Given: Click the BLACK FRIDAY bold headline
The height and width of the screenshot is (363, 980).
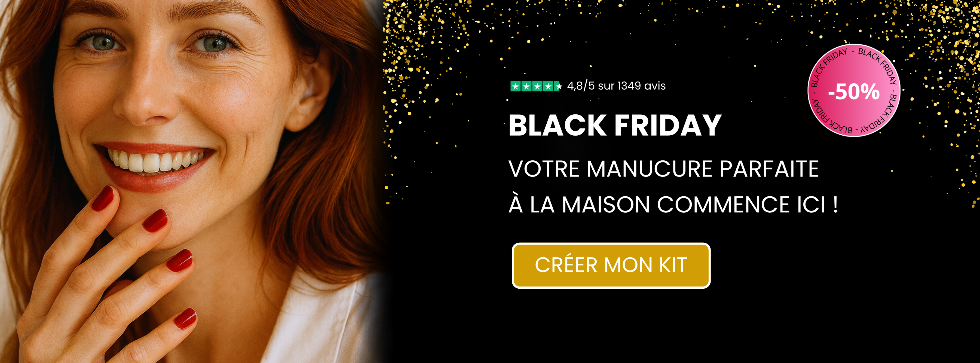Looking at the screenshot, I should (x=615, y=125).
